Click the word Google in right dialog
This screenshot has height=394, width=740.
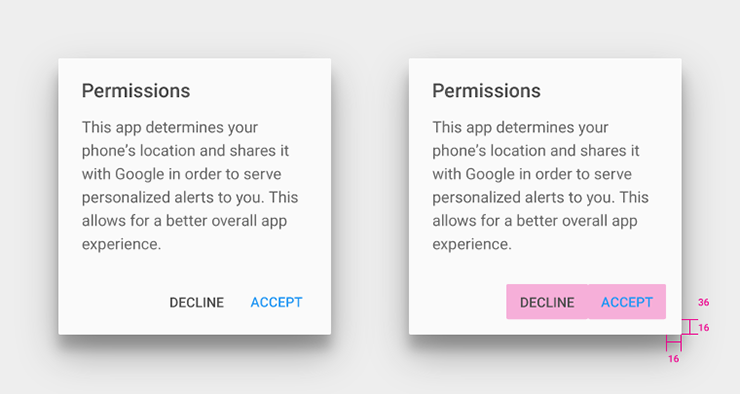pos(490,175)
